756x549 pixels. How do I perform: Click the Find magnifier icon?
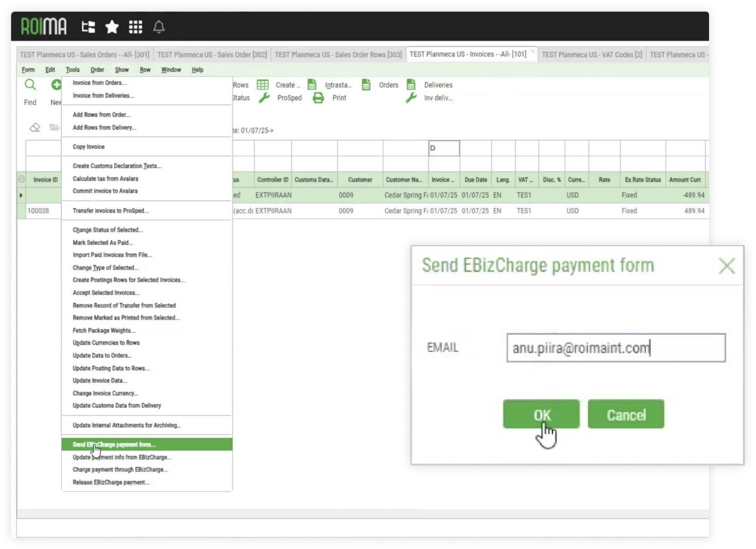coord(30,85)
